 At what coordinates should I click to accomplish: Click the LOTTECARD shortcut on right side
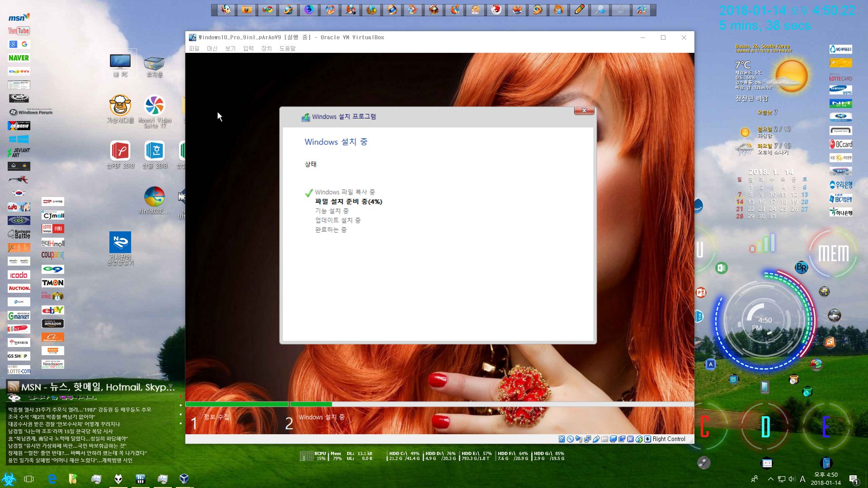pos(841,76)
